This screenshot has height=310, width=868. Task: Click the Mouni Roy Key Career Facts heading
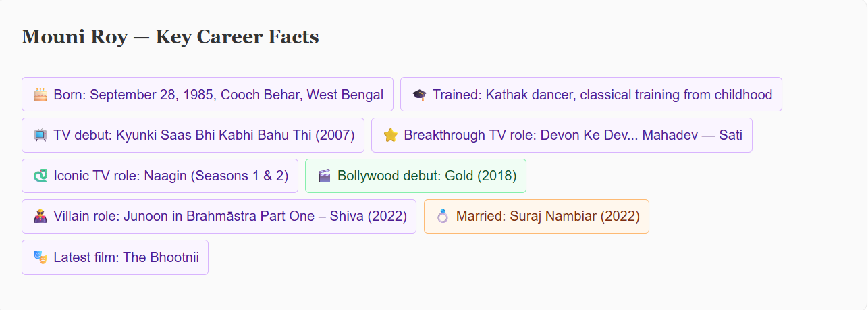170,36
